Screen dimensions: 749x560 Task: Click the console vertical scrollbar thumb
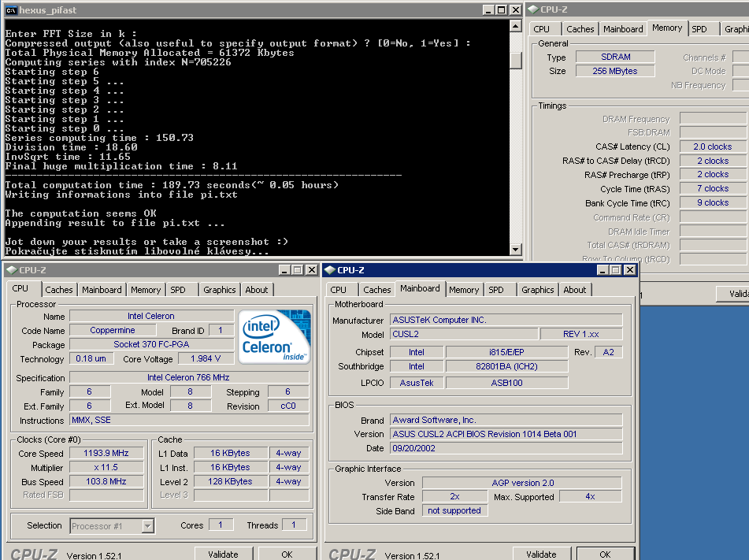(516, 60)
